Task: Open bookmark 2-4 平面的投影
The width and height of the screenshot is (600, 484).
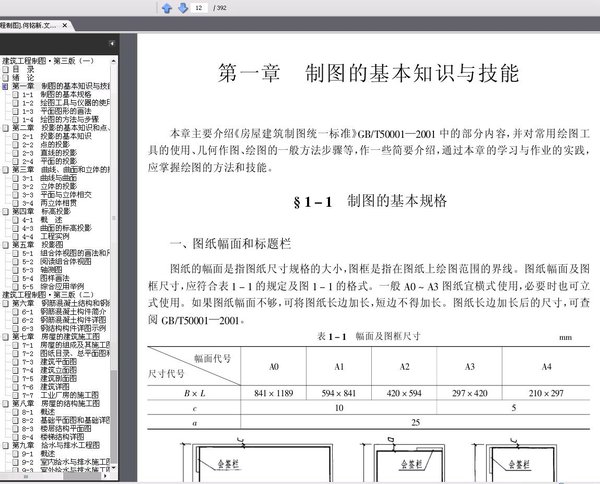Action: (x=49, y=161)
